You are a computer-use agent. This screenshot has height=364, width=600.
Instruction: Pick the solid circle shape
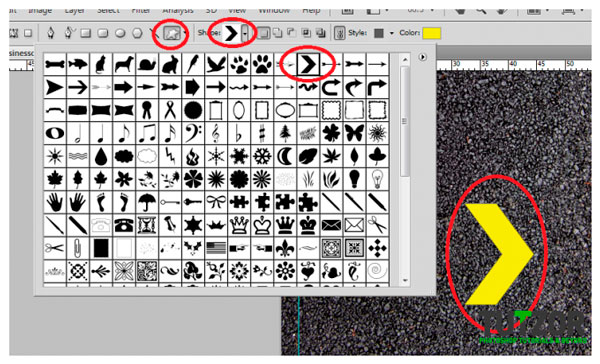tap(193, 110)
